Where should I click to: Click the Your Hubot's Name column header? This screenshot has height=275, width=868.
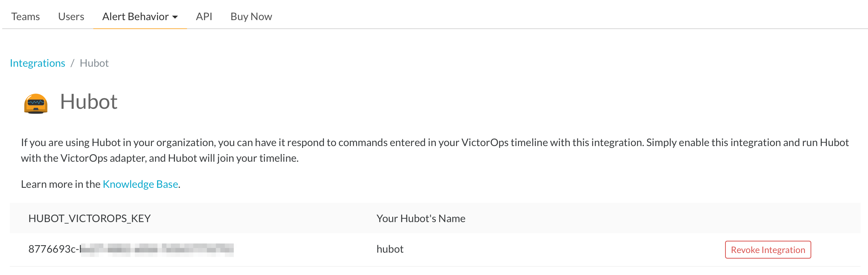coord(421,218)
